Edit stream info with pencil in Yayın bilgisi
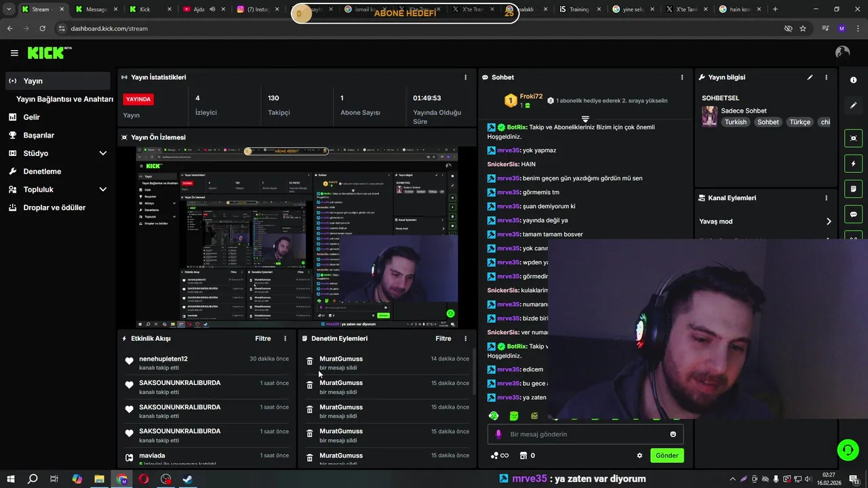868x488 pixels. click(x=810, y=77)
